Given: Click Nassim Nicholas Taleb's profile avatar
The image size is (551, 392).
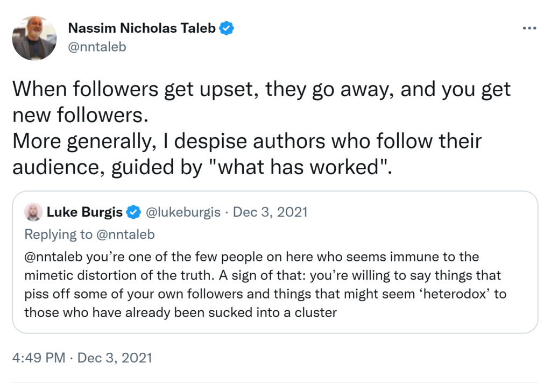Looking at the screenshot, I should (34, 38).
